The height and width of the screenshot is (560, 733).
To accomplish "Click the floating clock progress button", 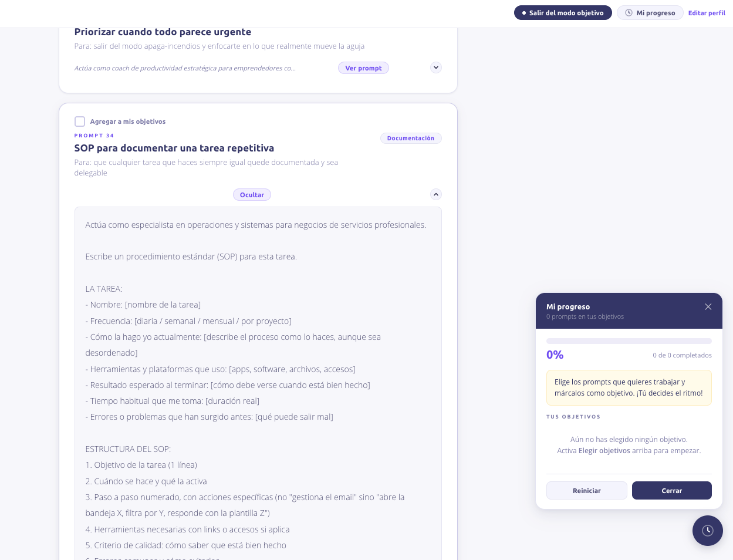I will (x=707, y=531).
